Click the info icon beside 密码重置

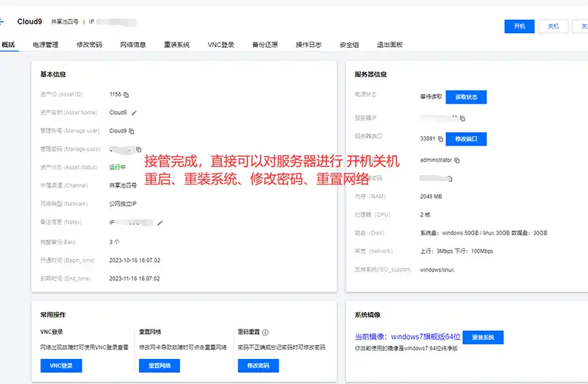click(265, 333)
